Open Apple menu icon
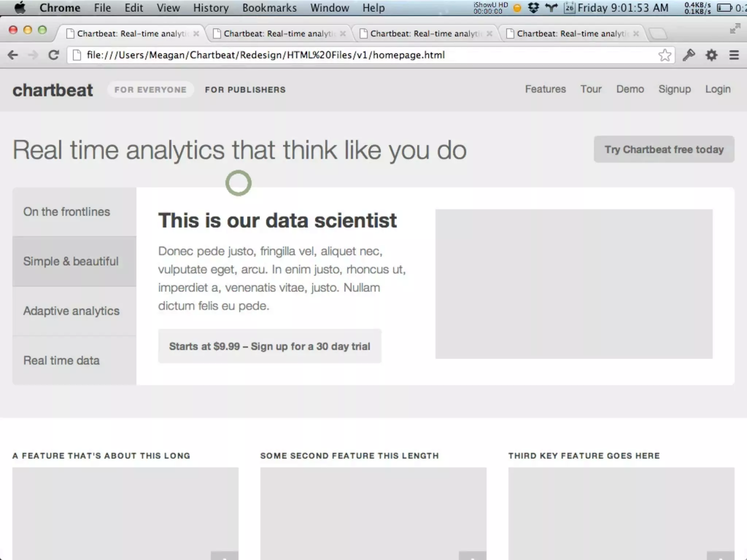Image resolution: width=747 pixels, height=560 pixels. [20, 8]
